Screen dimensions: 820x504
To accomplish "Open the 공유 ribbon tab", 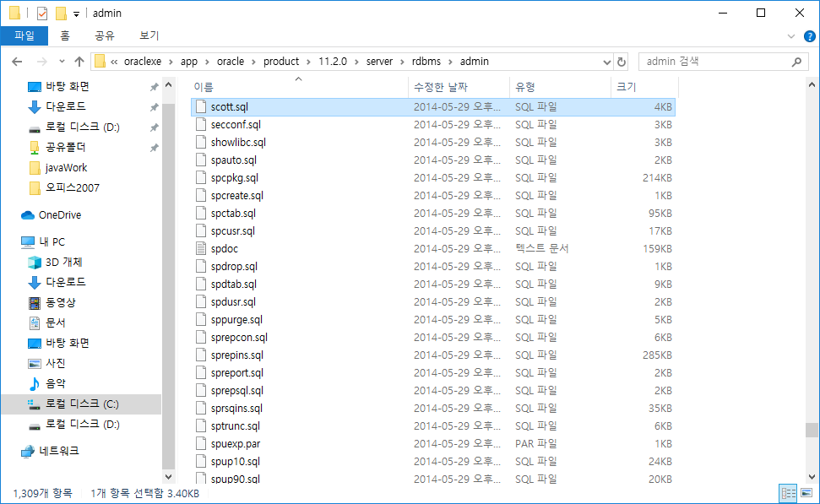I will (x=105, y=35).
